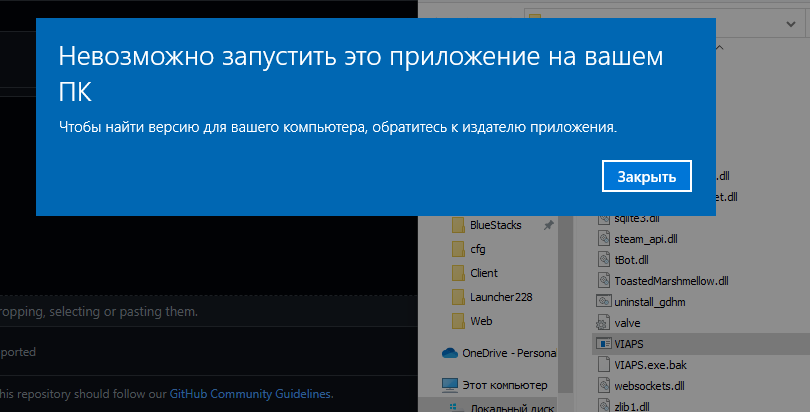810x412 pixels.
Task: Click the Web folder icon
Action: [x=458, y=321]
